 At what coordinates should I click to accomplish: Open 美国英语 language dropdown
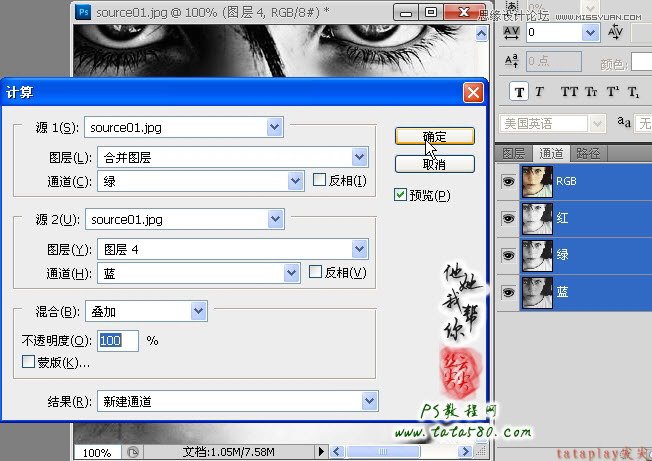point(597,123)
